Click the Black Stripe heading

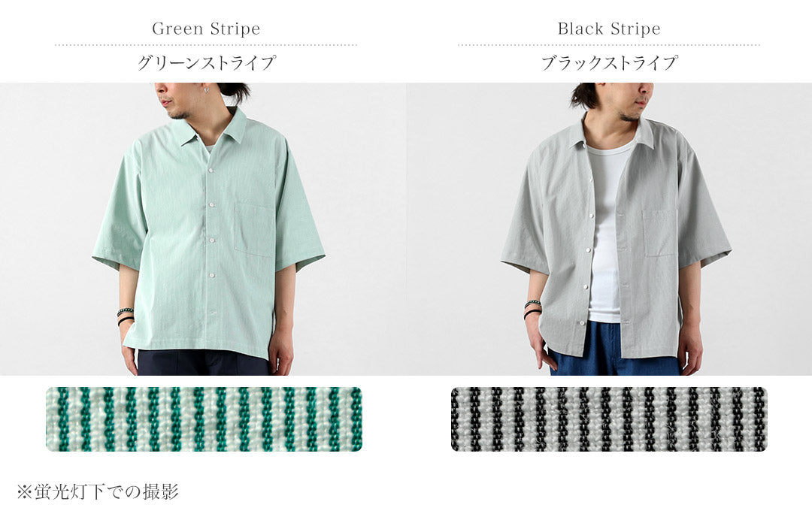tap(609, 29)
